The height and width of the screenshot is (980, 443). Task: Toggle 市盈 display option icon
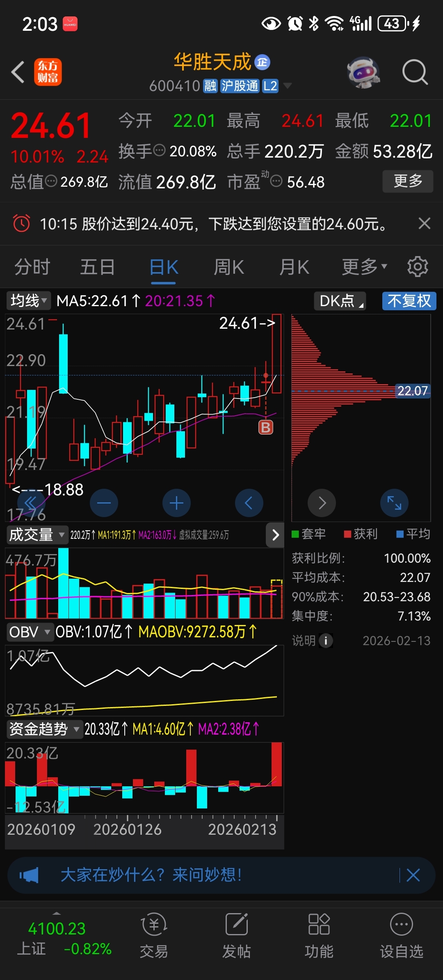click(x=276, y=181)
